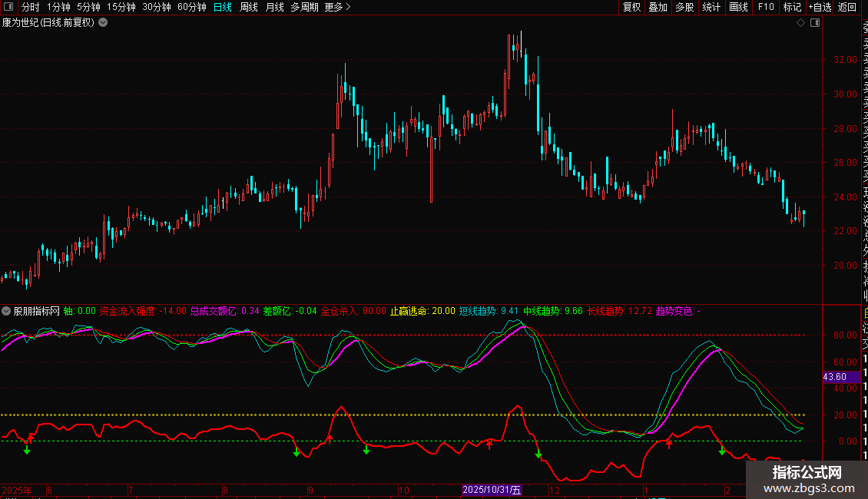The image size is (868, 499).
Task: Select the 5分钟 period tab
Action: [x=88, y=7]
